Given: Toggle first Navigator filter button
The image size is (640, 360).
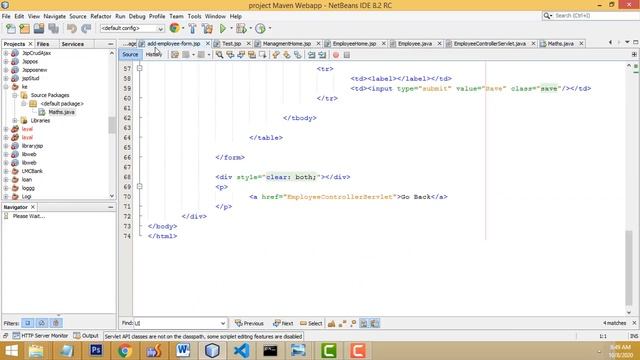Looking at the screenshot, I should pyautogui.click(x=28, y=323).
